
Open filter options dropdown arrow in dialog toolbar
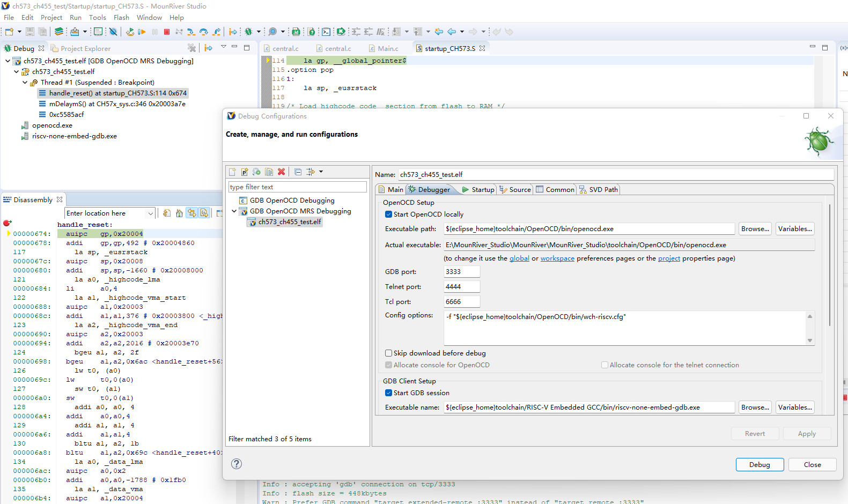(321, 172)
